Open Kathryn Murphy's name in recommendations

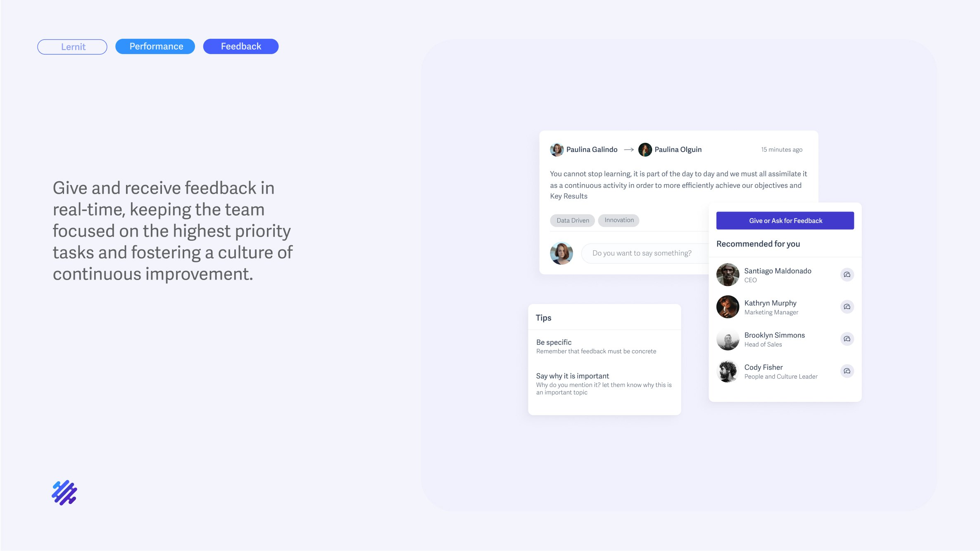pos(770,303)
